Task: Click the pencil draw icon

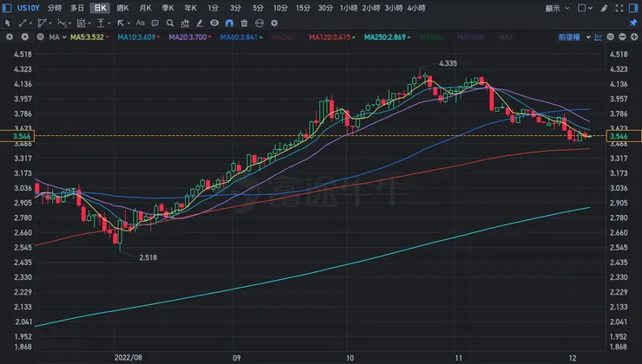Action: pyautogui.click(x=604, y=8)
